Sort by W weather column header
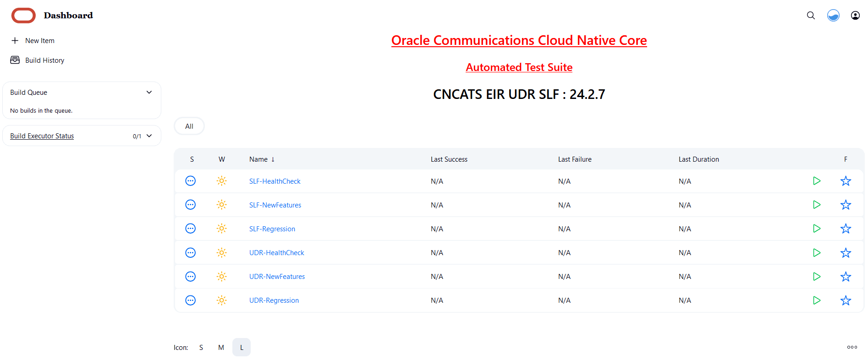868x360 pixels. (x=222, y=159)
